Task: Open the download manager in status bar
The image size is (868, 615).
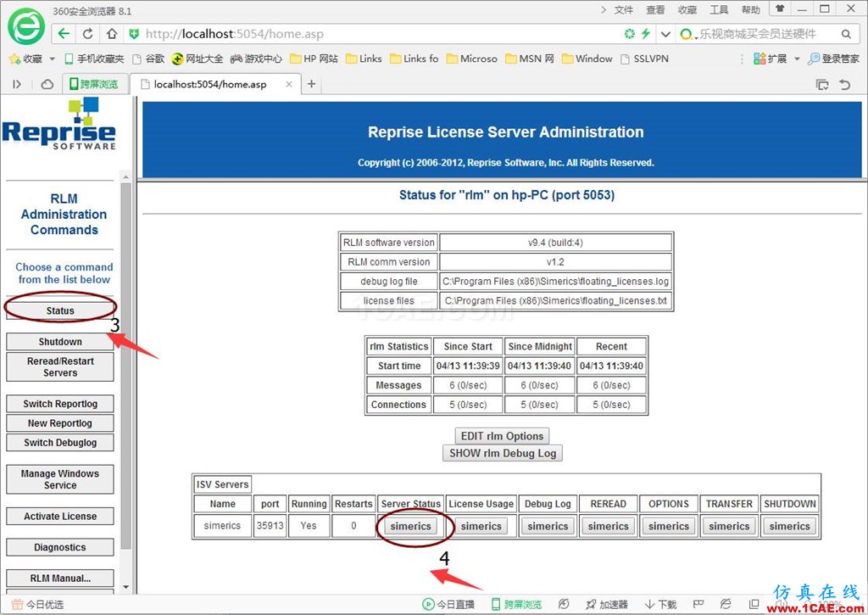Action: coord(660,605)
